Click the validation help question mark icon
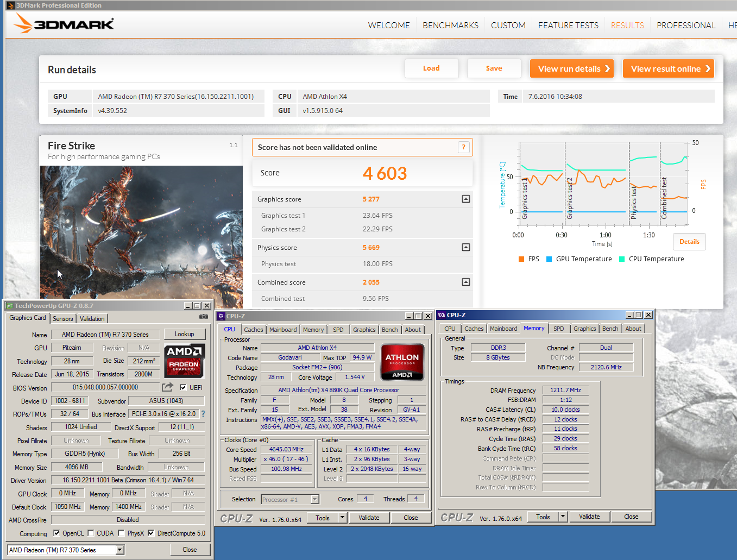737x560 pixels. tap(463, 147)
